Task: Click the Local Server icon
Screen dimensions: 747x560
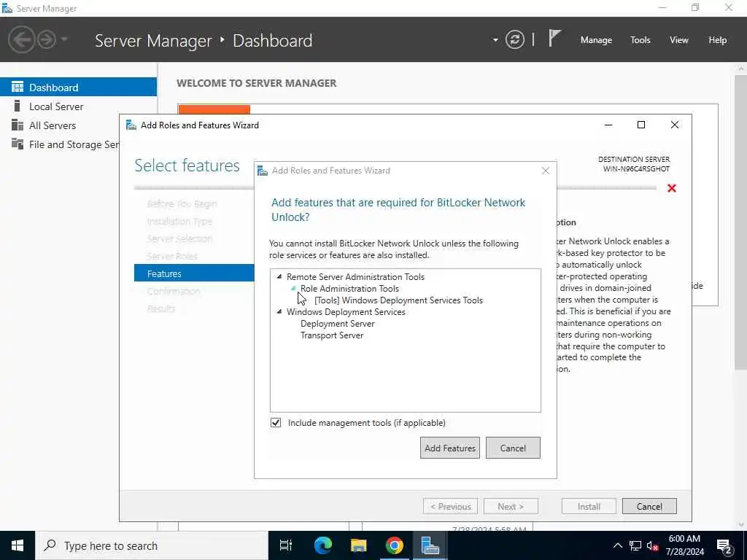Action: click(x=18, y=106)
